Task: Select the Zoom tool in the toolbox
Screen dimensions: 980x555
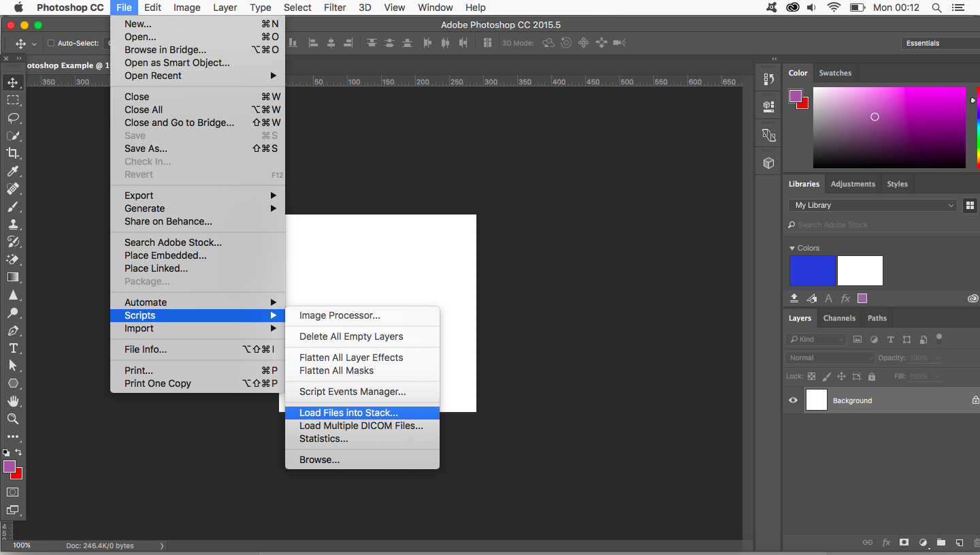Action: [13, 419]
